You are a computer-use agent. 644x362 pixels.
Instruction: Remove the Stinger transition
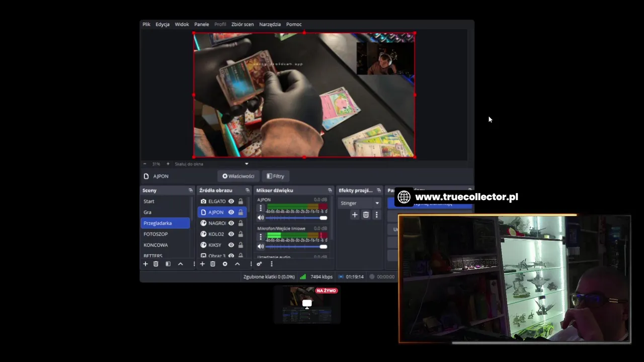point(366,215)
